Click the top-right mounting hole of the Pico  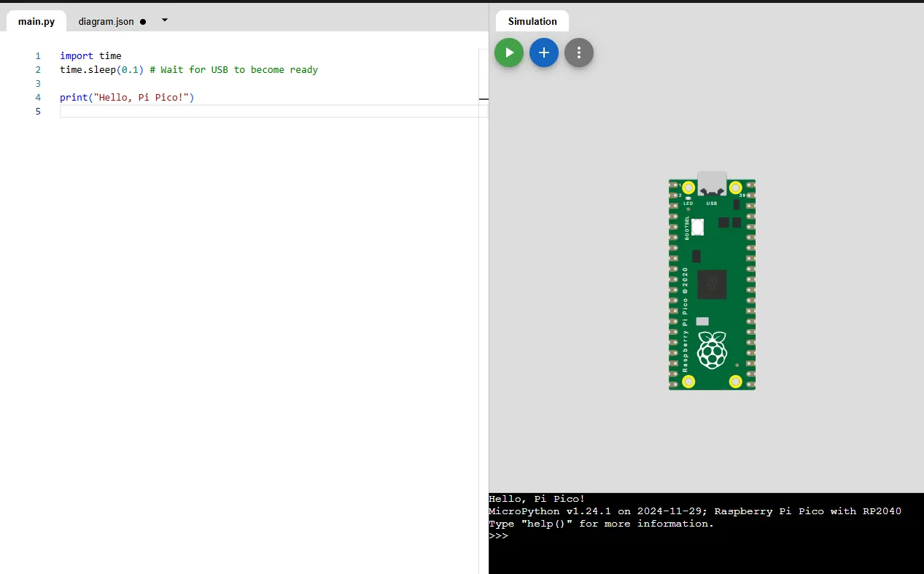tap(736, 187)
